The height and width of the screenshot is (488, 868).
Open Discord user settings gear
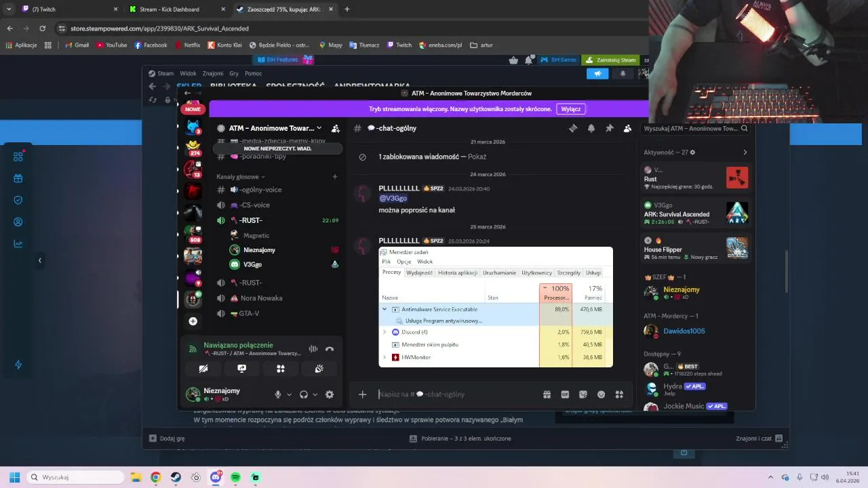[x=330, y=394]
